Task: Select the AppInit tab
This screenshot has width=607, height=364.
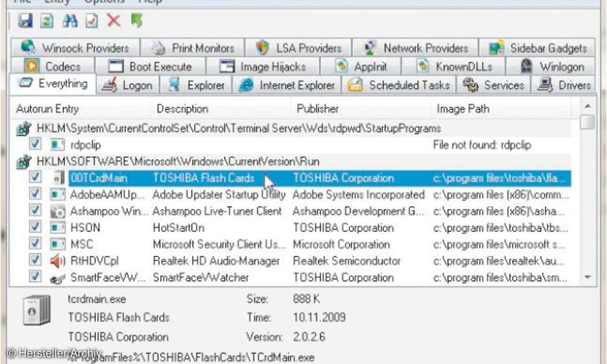Action: point(361,66)
